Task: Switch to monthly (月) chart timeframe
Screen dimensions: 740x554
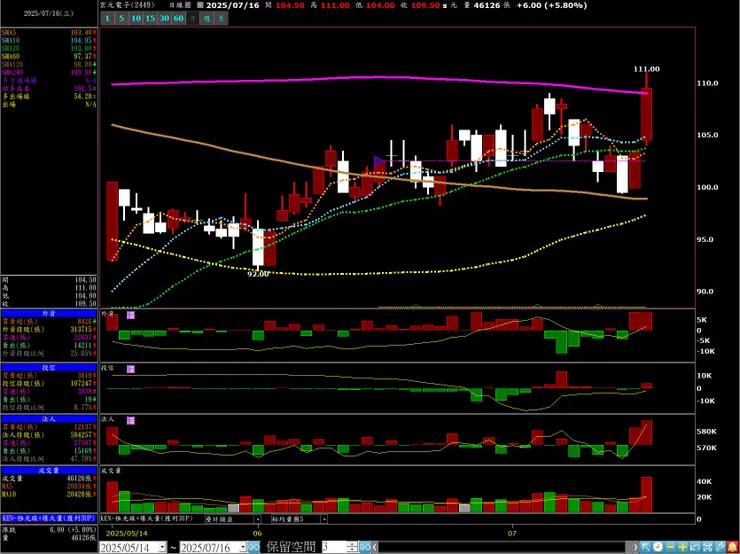Action: pos(221,18)
